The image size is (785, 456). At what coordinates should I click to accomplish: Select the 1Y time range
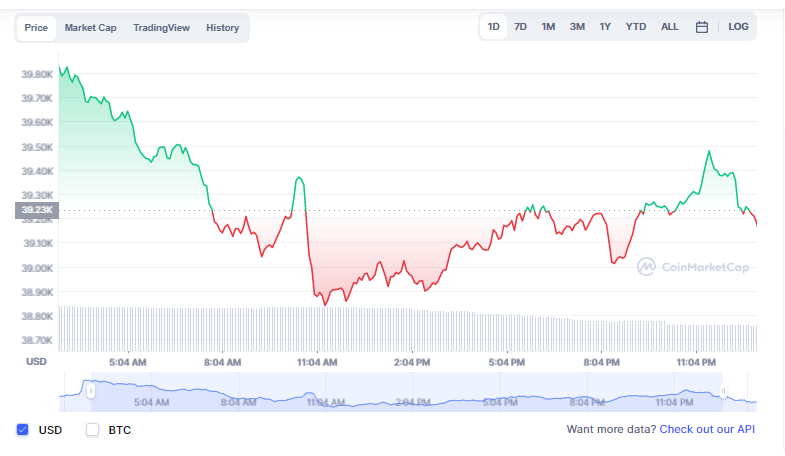605,27
